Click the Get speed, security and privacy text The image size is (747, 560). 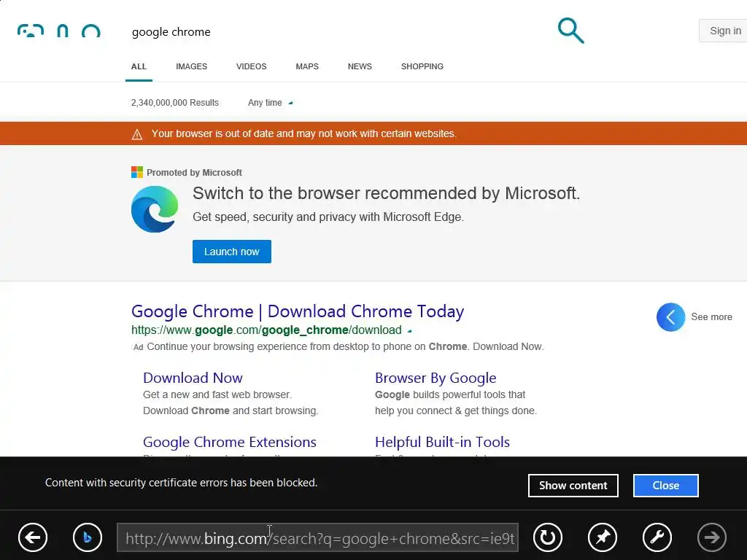(328, 217)
